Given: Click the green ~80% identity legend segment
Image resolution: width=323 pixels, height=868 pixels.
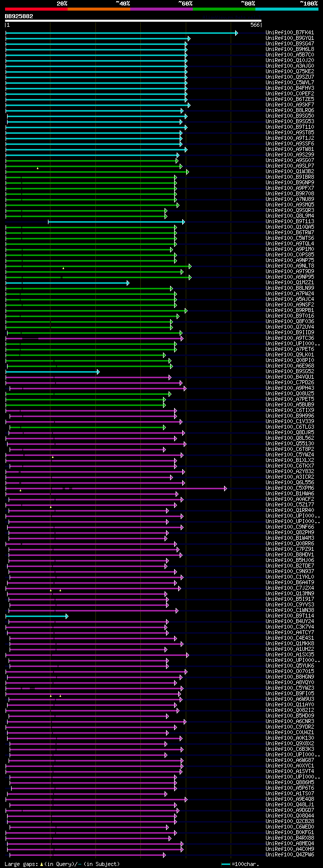Looking at the screenshot, I should coord(224,9).
